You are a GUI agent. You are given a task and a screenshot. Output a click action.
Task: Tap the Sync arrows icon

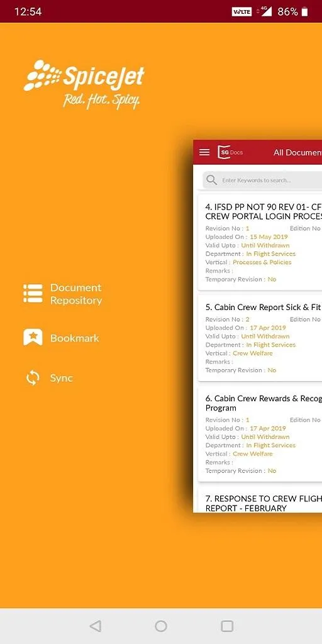click(33, 378)
